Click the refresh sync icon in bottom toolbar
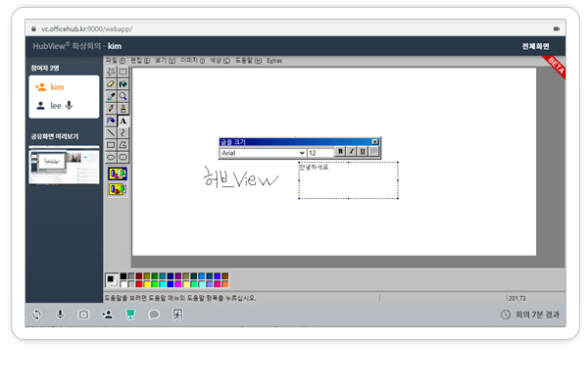Viewport: 588px width, 392px height. 37,315
